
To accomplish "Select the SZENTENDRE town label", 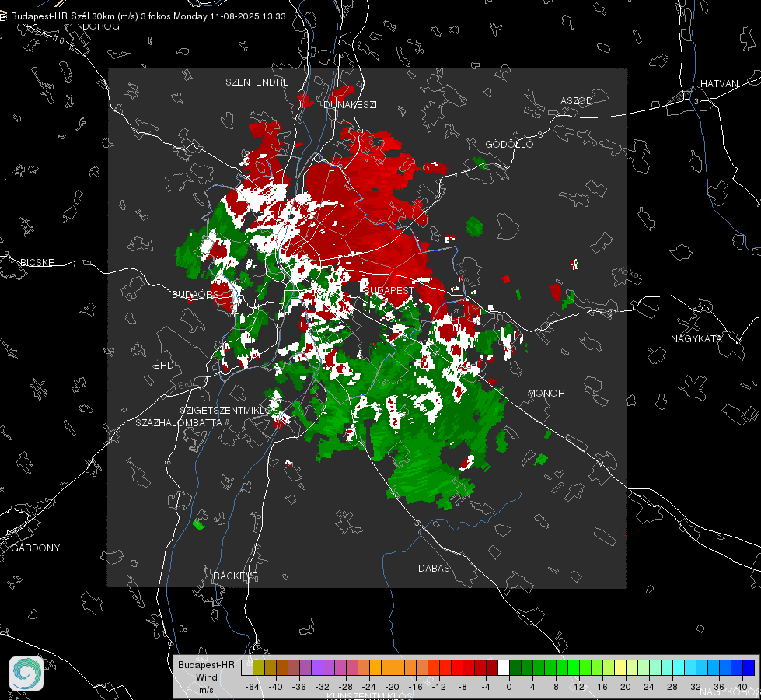I will point(257,82).
